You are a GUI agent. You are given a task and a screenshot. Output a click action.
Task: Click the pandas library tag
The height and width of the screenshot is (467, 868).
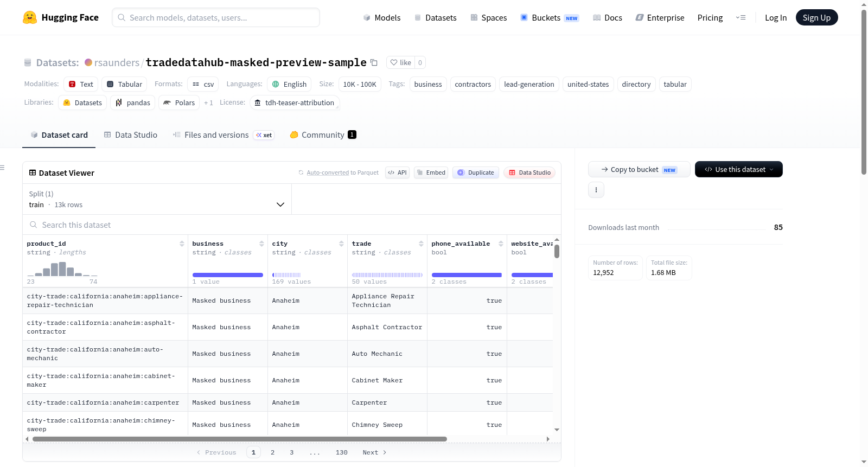[133, 103]
